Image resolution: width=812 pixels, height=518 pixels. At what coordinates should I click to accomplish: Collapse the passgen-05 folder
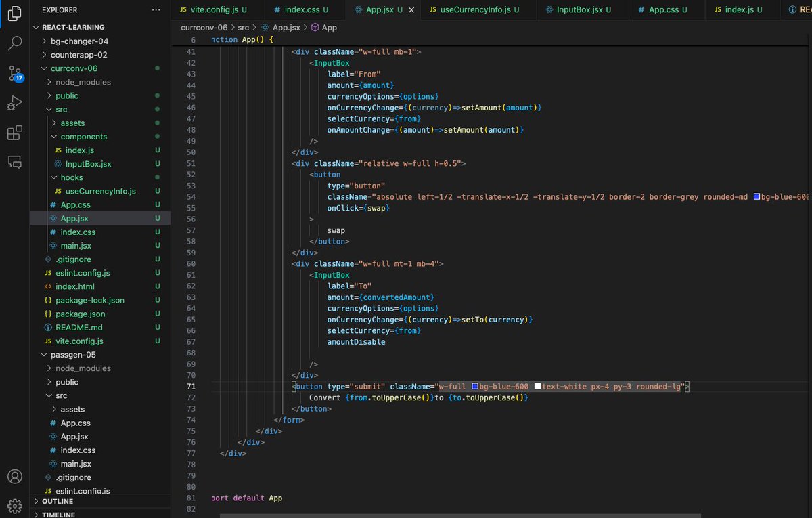coord(99,355)
